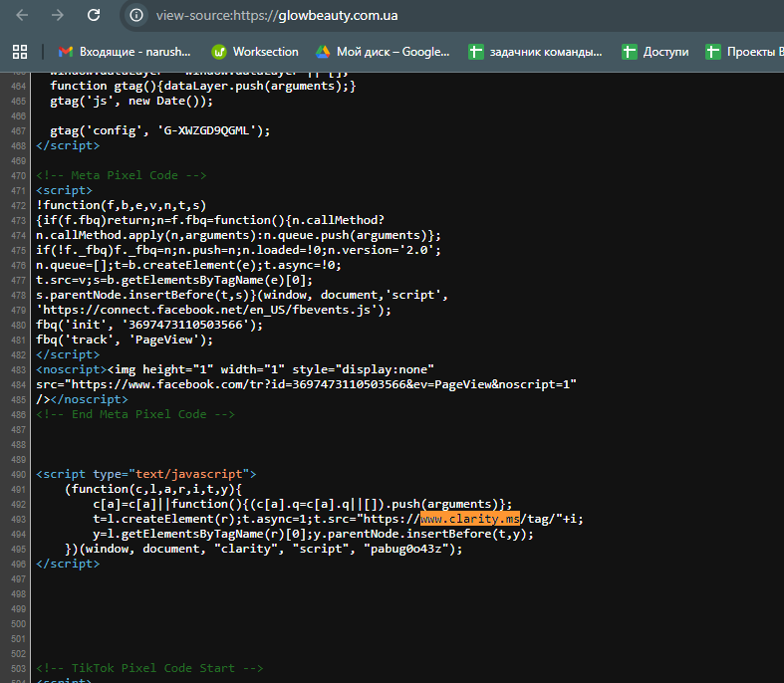Open site information icon in address bar
Image resolution: width=784 pixels, height=683 pixels.
tap(137, 15)
